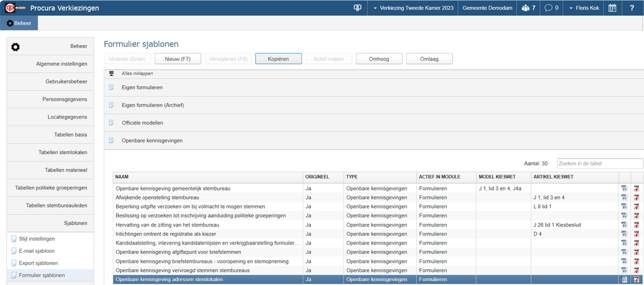Image resolution: width=644 pixels, height=285 pixels.
Task: Open Word document for Beslissing op verzoeken row
Action: coord(625,215)
